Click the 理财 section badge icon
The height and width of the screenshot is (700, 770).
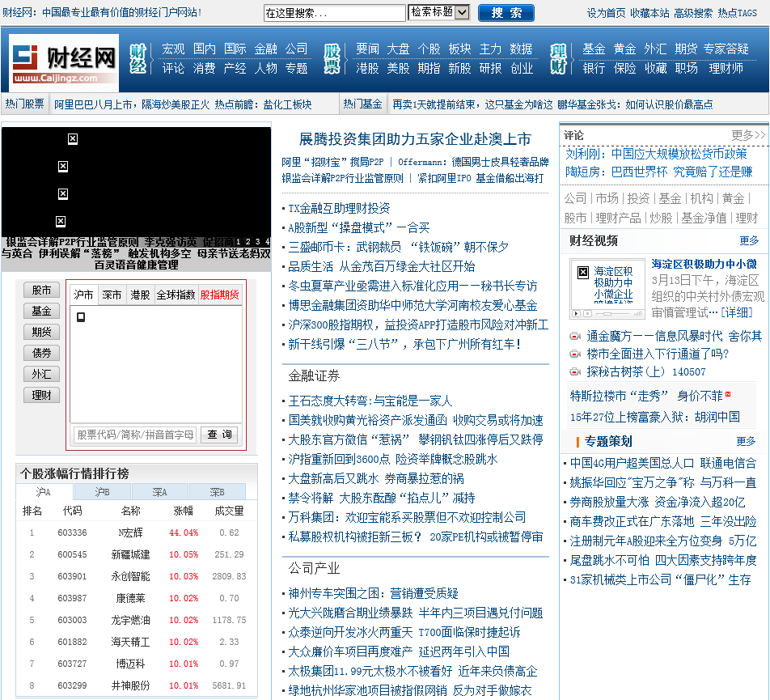tap(558, 59)
